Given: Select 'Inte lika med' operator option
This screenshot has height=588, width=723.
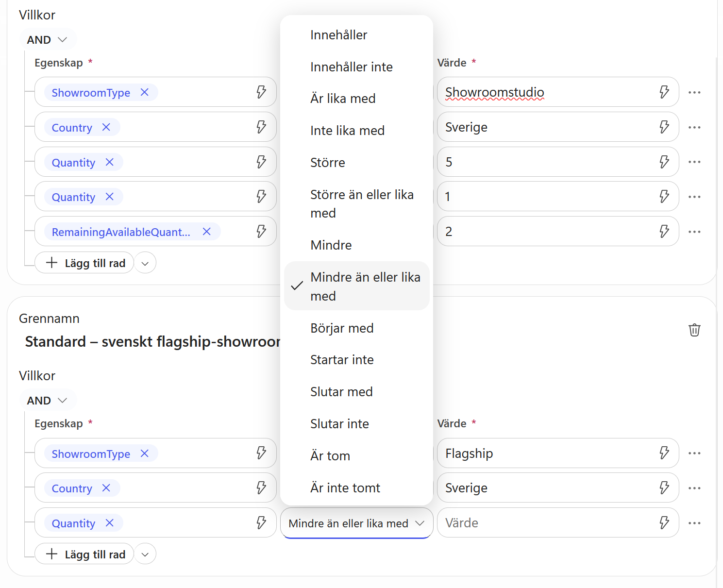Looking at the screenshot, I should [357, 131].
